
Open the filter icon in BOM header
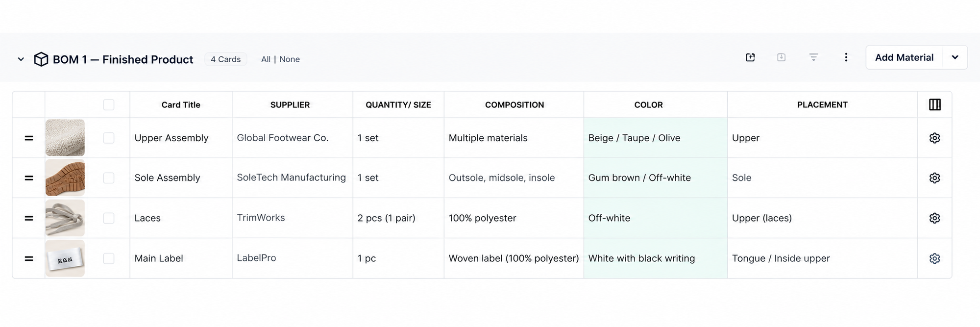pyautogui.click(x=813, y=57)
